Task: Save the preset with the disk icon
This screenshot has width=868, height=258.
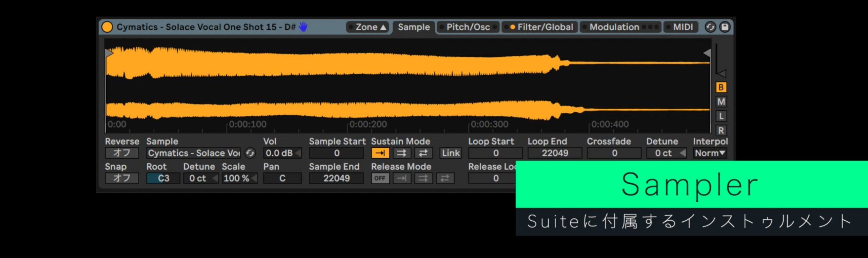Action: pos(725,27)
